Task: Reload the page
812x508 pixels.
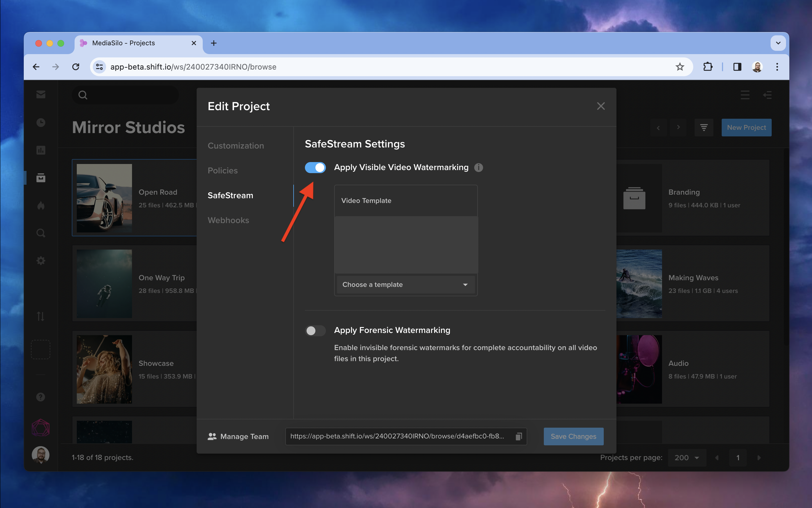Action: point(76,67)
